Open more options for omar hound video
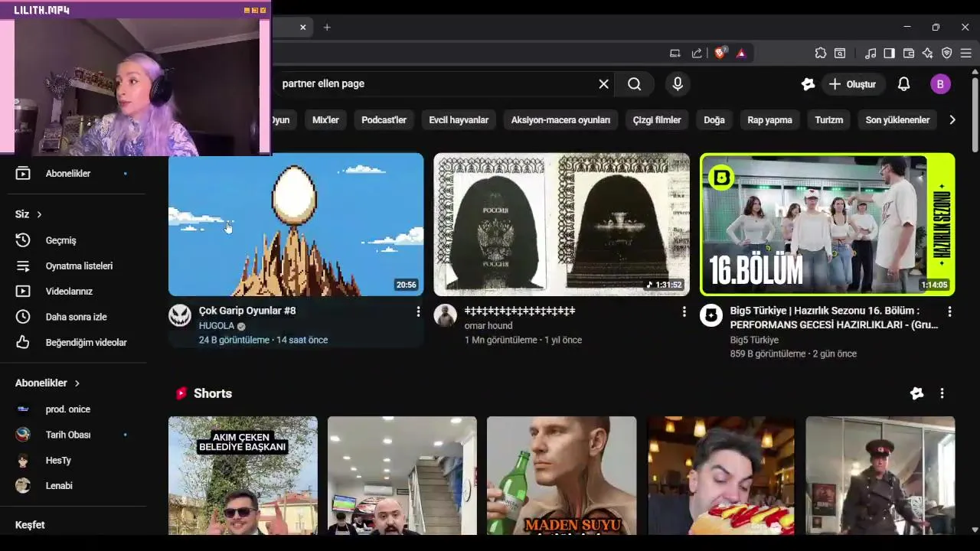 [684, 311]
